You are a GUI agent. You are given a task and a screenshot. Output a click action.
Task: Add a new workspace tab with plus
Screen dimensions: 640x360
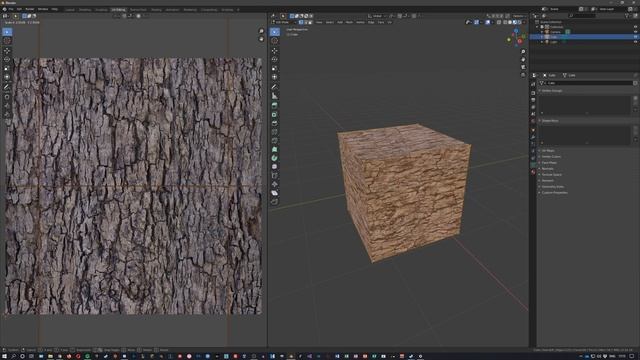tap(238, 9)
